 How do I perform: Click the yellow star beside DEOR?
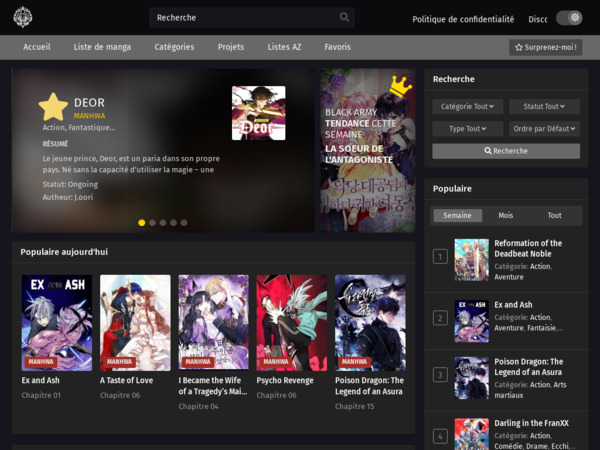[x=53, y=107]
